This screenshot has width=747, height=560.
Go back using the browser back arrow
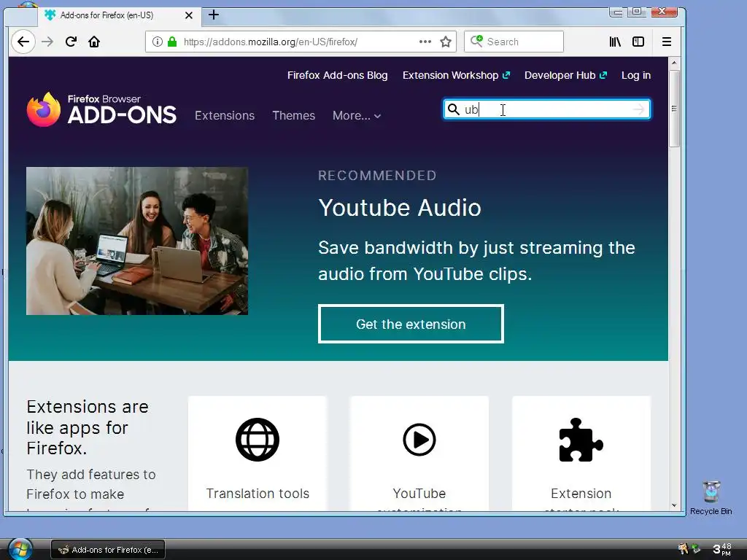click(x=23, y=42)
